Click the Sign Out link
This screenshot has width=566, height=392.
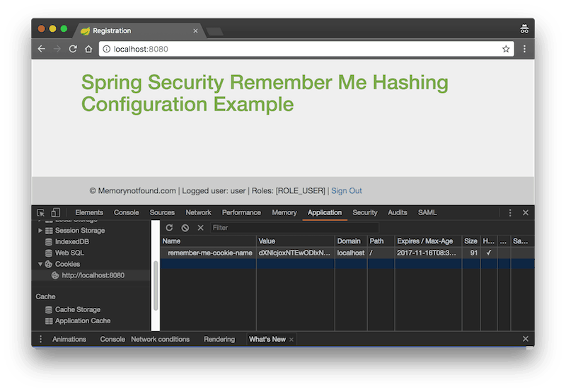[x=347, y=191]
